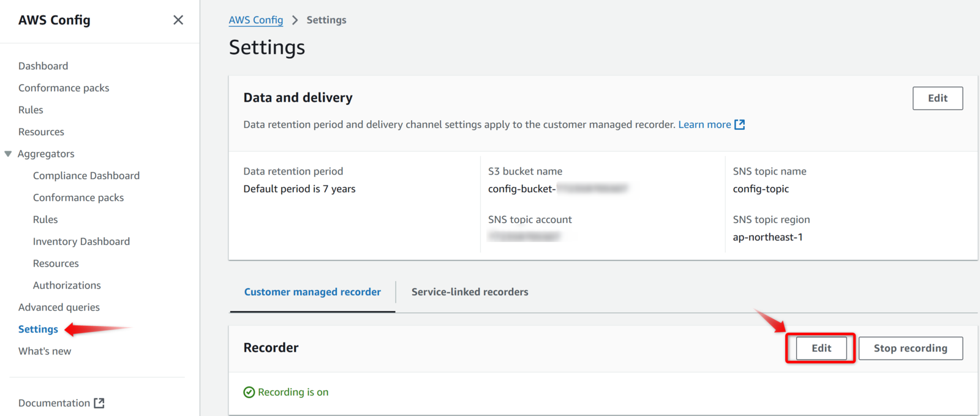The image size is (980, 416).
Task: Edit the Data and delivery settings
Action: pyautogui.click(x=938, y=98)
